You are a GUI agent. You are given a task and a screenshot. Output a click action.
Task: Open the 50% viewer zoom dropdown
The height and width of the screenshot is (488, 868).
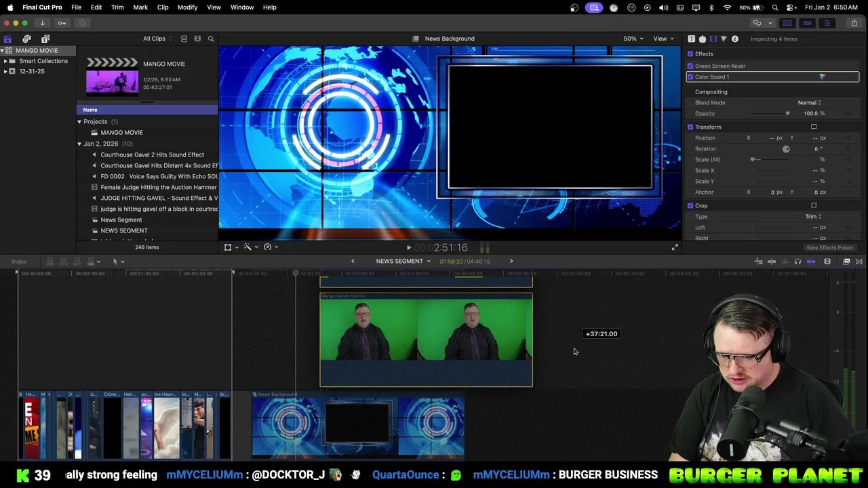633,39
